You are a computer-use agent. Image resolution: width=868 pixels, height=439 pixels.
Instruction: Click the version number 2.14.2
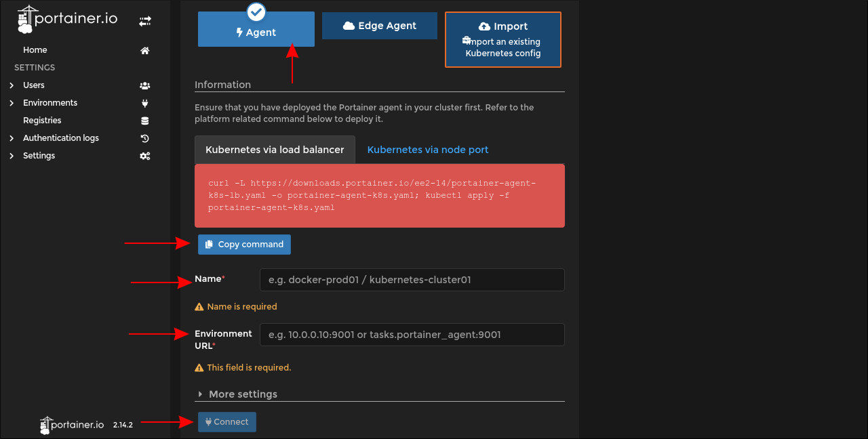[x=123, y=425]
